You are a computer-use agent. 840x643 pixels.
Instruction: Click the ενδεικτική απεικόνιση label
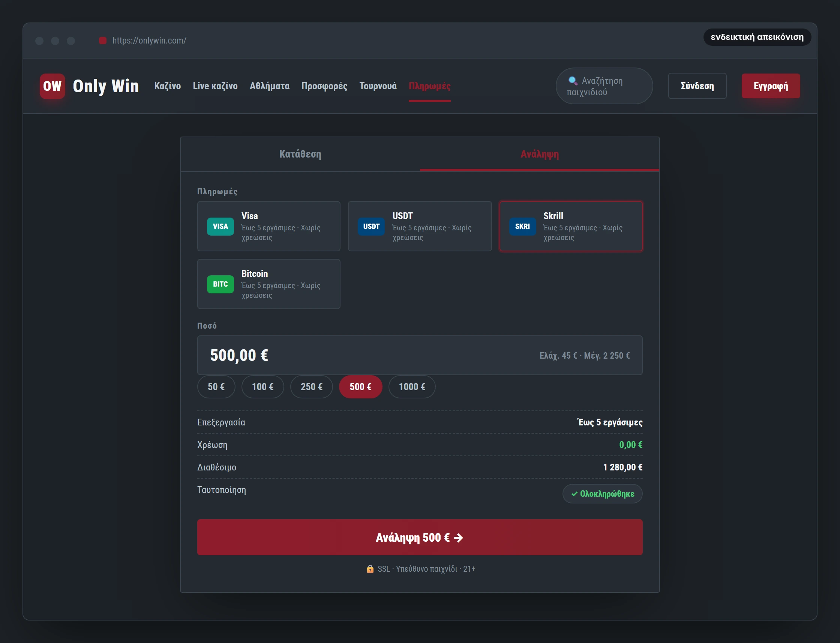757,37
